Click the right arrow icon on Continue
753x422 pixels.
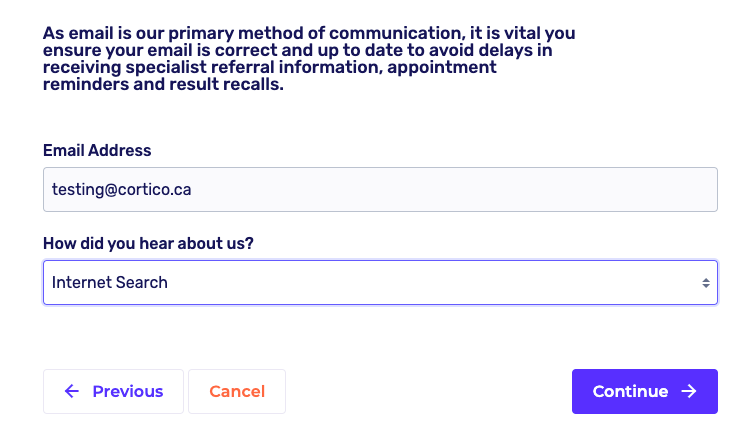[x=688, y=392]
